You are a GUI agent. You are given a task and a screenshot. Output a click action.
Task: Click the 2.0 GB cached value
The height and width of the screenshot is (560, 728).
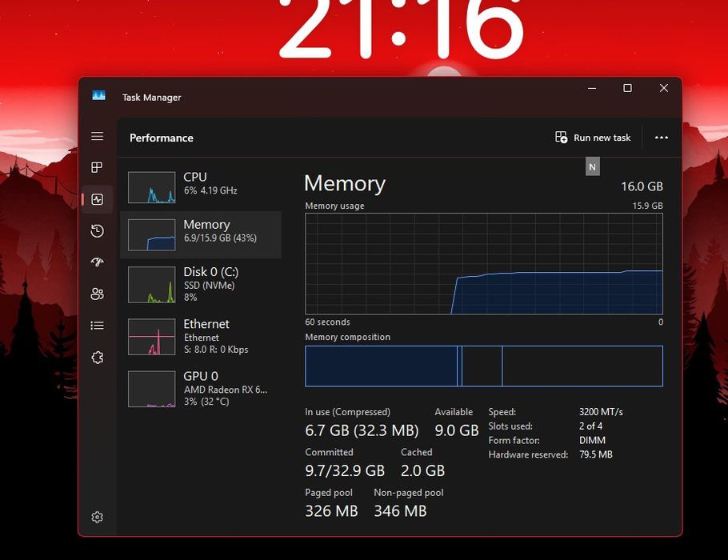[422, 471]
